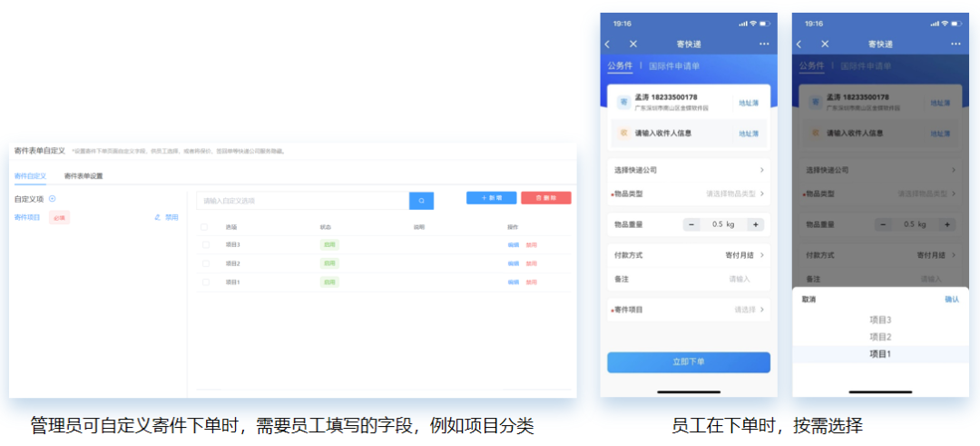
Task: Tap 取消 in the picker sheet
Action: point(808,300)
